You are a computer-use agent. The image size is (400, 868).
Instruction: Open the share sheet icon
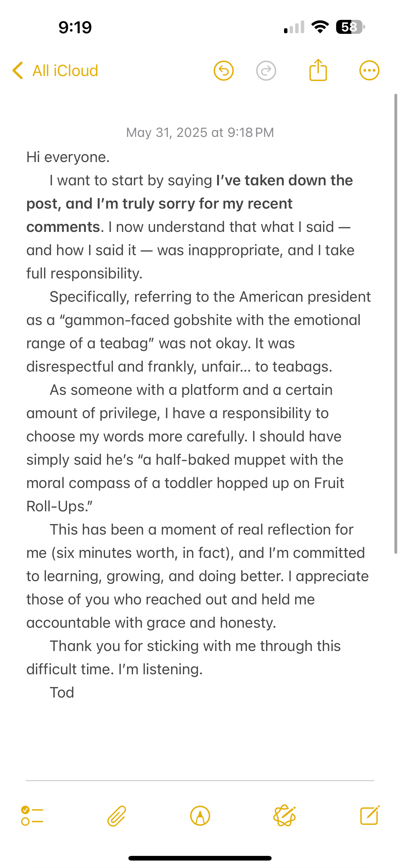point(318,70)
